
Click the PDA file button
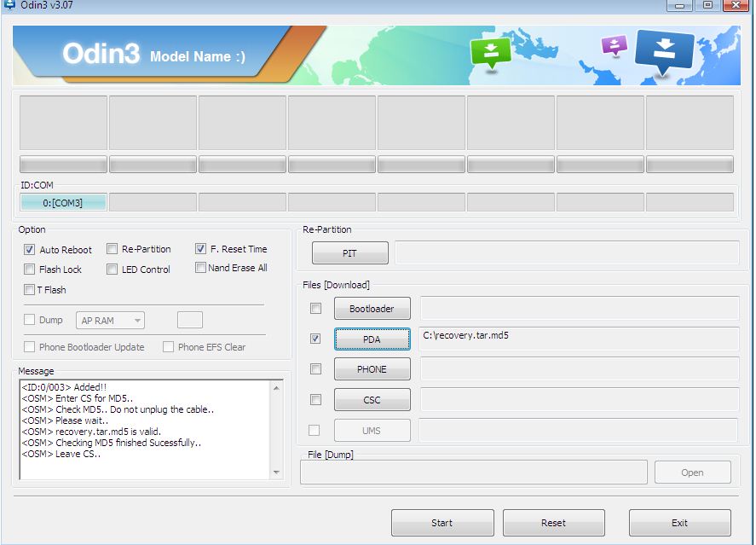[372, 339]
